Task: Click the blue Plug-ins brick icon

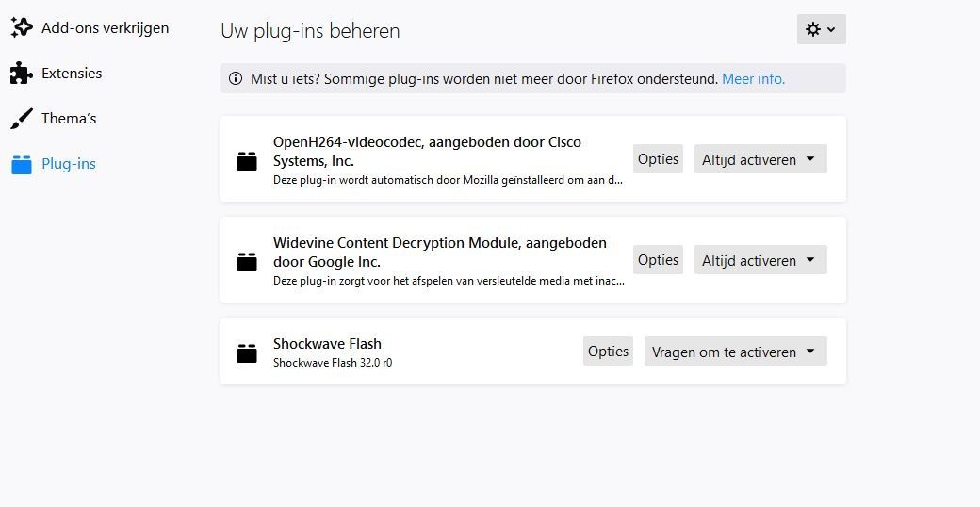Action: [22, 164]
